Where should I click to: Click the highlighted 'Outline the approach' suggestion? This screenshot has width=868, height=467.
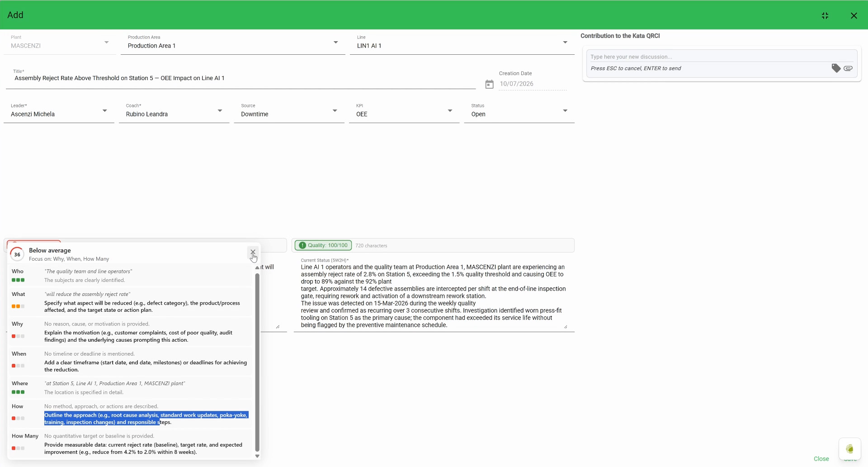click(146, 419)
